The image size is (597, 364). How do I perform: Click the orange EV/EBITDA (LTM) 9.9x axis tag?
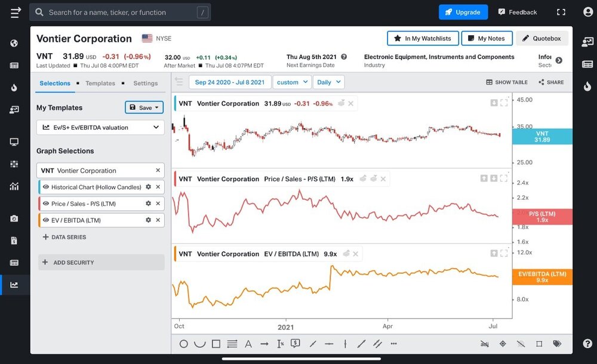(542, 277)
